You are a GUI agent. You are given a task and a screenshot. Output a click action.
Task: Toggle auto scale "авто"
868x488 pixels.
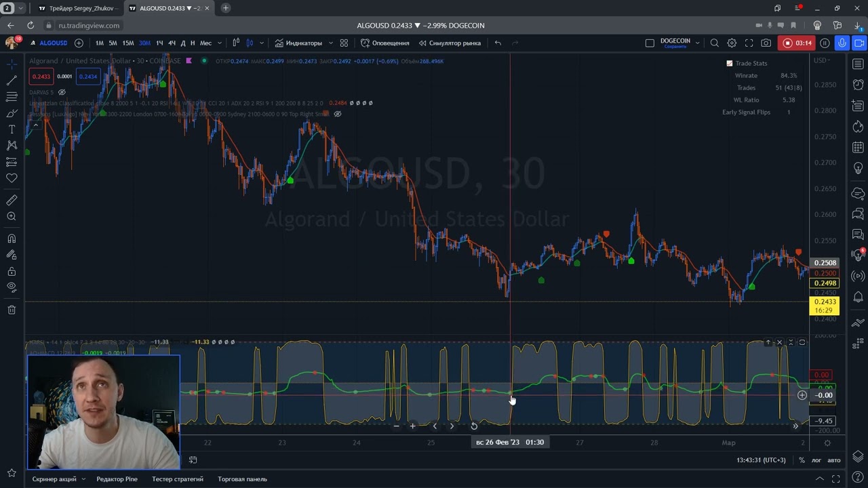coord(834,460)
